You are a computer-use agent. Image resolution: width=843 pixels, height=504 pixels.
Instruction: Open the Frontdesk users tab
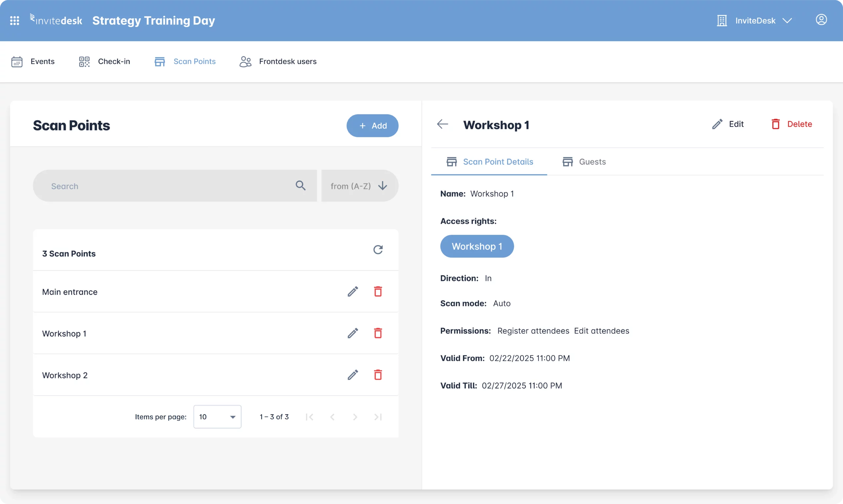278,62
